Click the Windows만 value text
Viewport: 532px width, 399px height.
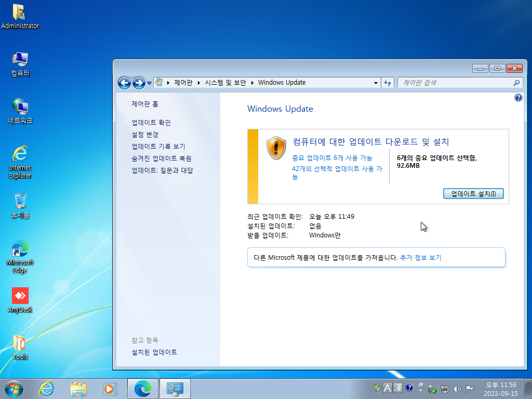[325, 235]
